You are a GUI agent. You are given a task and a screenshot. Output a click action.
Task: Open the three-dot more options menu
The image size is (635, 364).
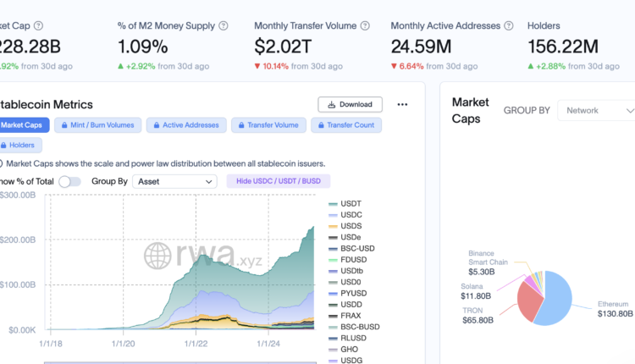pyautogui.click(x=402, y=105)
